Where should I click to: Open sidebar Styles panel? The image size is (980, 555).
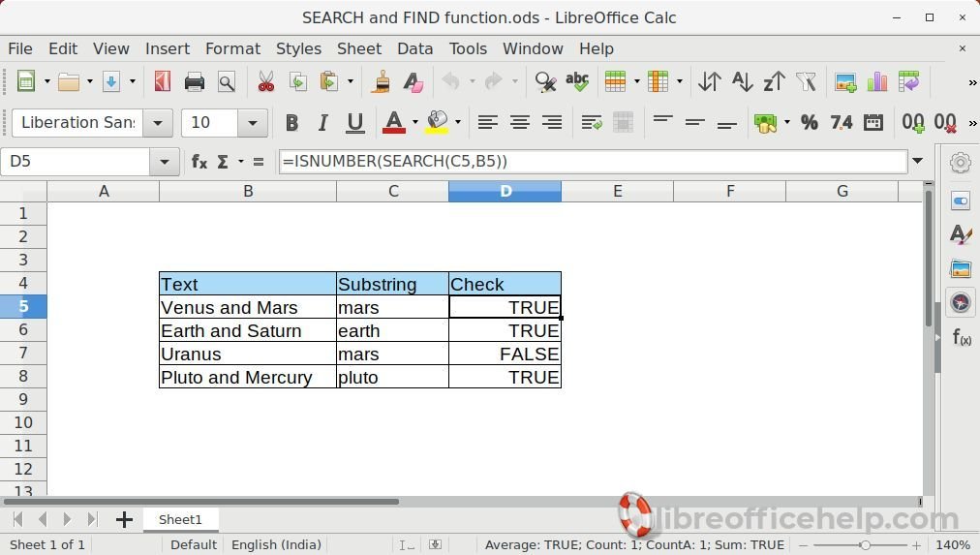pyautogui.click(x=961, y=234)
